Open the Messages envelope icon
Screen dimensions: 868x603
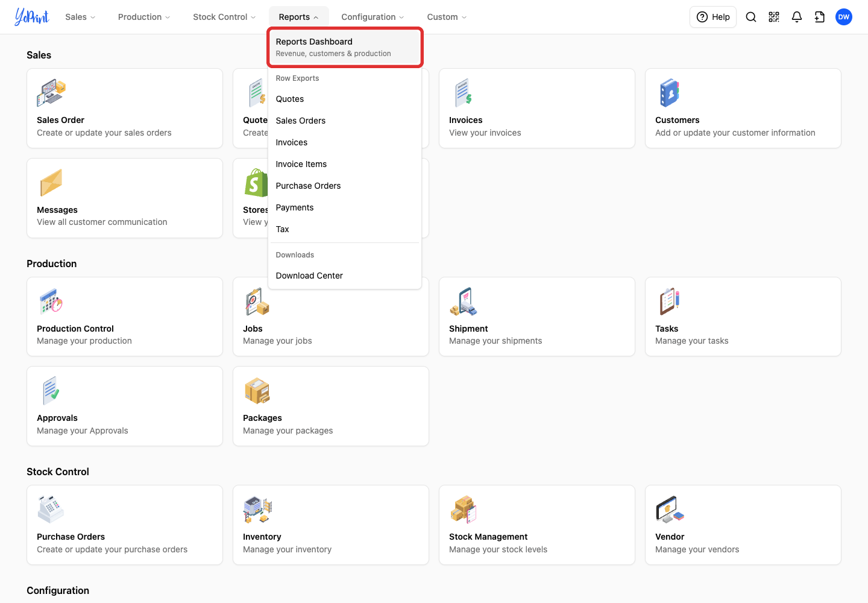51,182
